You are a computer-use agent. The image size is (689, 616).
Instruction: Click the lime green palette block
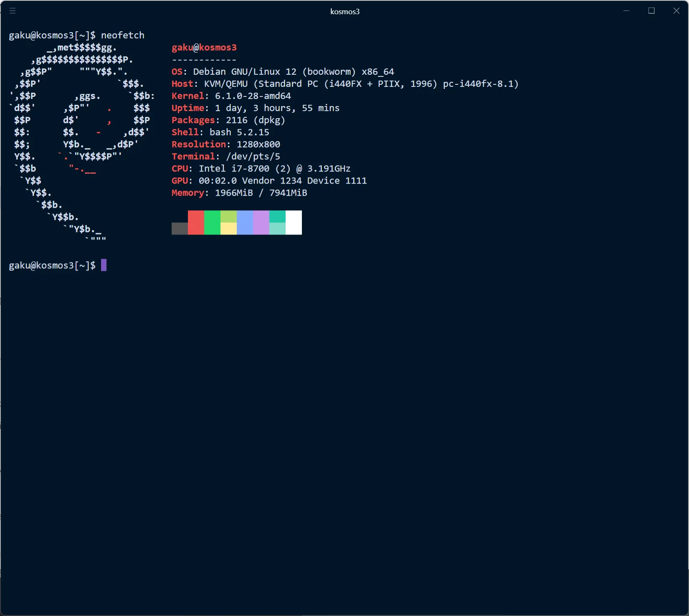228,216
